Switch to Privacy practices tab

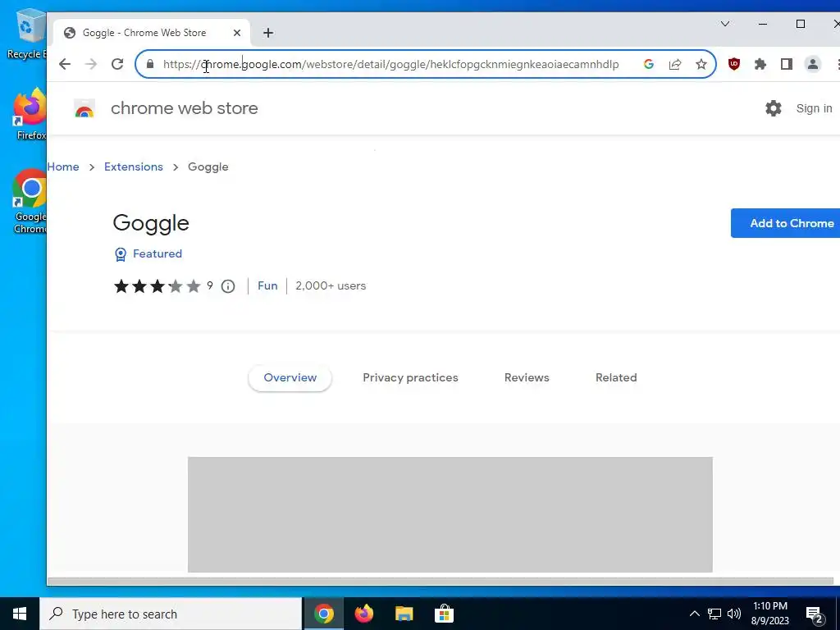tap(410, 377)
